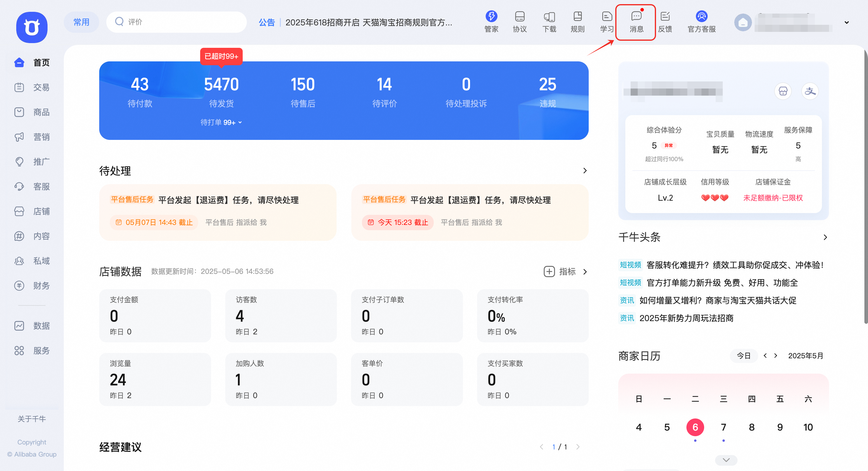
Task: Open the 服务 services sidebar section
Action: tap(32, 351)
